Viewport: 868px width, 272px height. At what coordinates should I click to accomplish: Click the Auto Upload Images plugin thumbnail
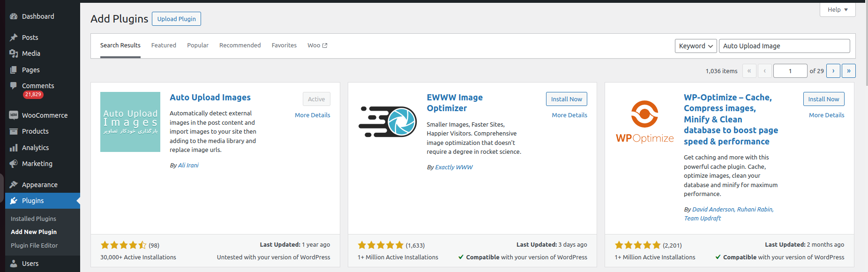[130, 122]
